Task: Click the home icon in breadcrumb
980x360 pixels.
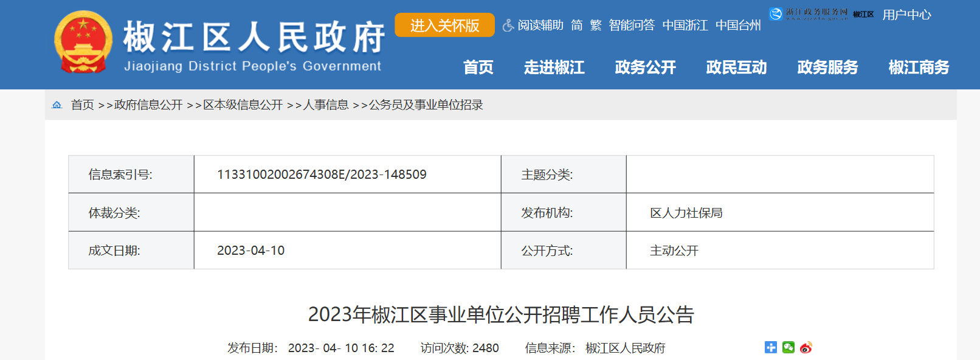Action: 57,105
